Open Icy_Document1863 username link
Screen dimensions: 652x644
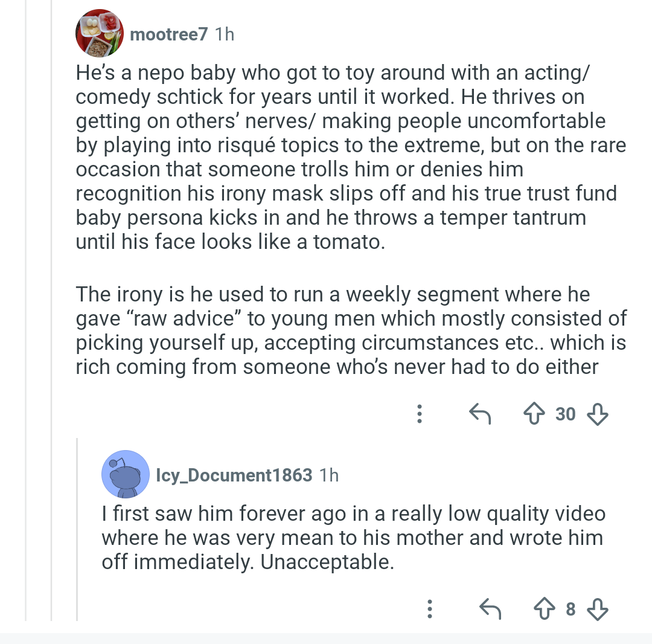point(234,475)
